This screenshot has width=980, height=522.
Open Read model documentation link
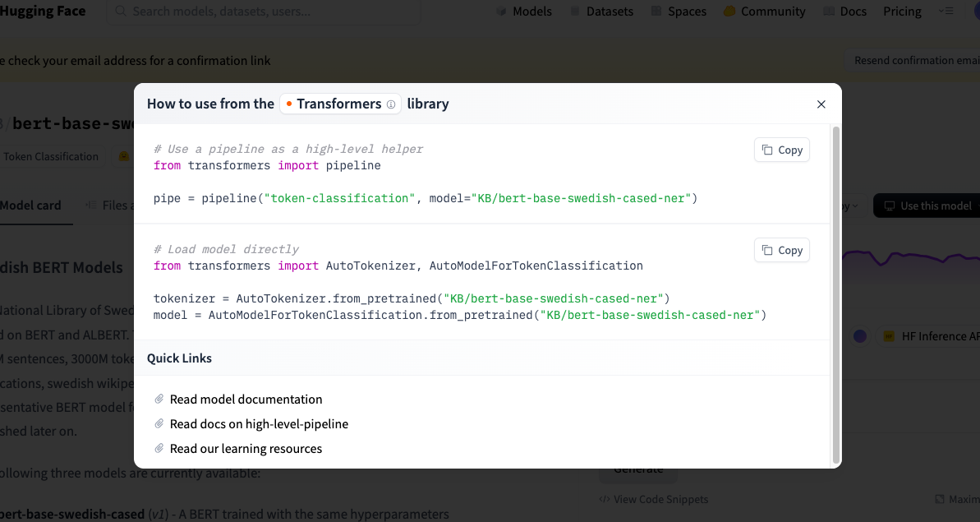(246, 399)
